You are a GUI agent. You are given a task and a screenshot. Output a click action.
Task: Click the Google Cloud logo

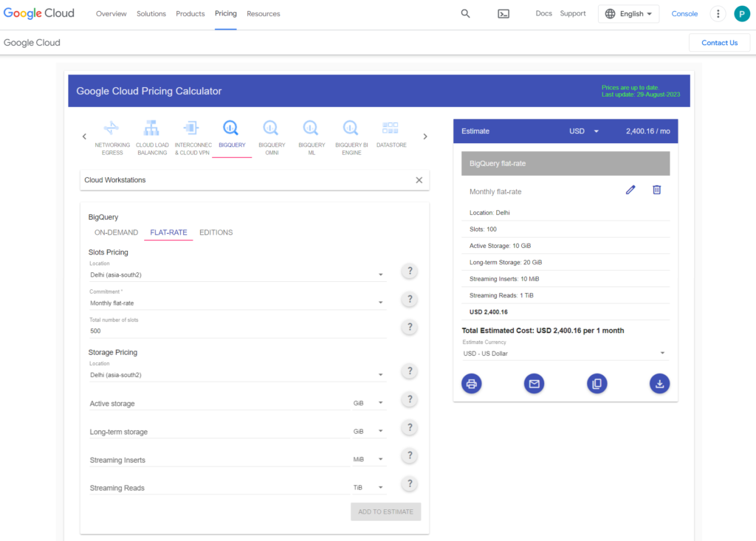[39, 13]
